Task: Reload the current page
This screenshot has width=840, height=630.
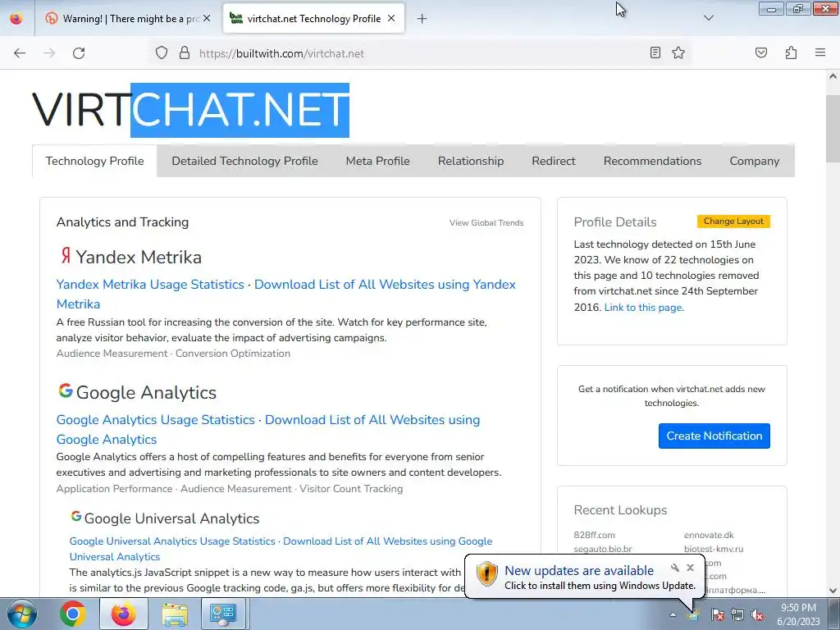Action: tap(79, 53)
